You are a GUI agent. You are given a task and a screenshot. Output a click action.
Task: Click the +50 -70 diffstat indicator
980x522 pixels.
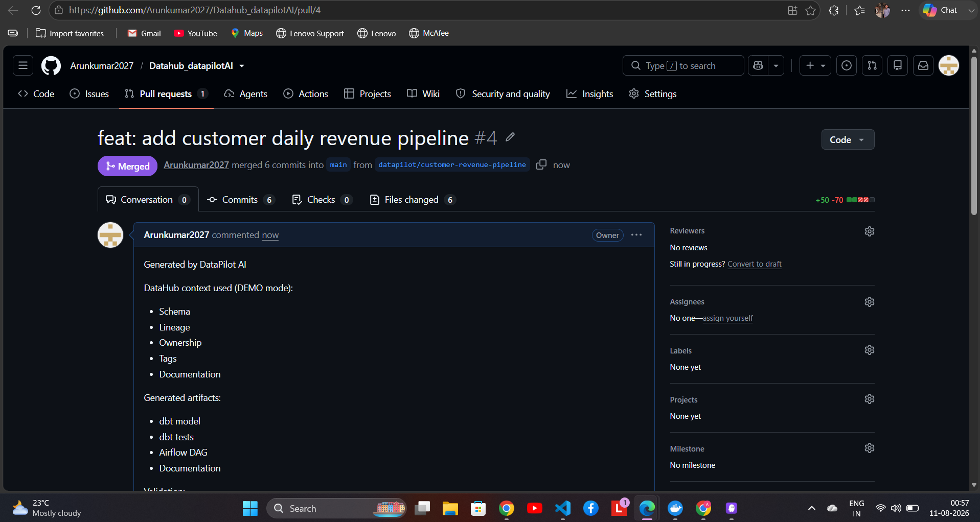pyautogui.click(x=845, y=200)
